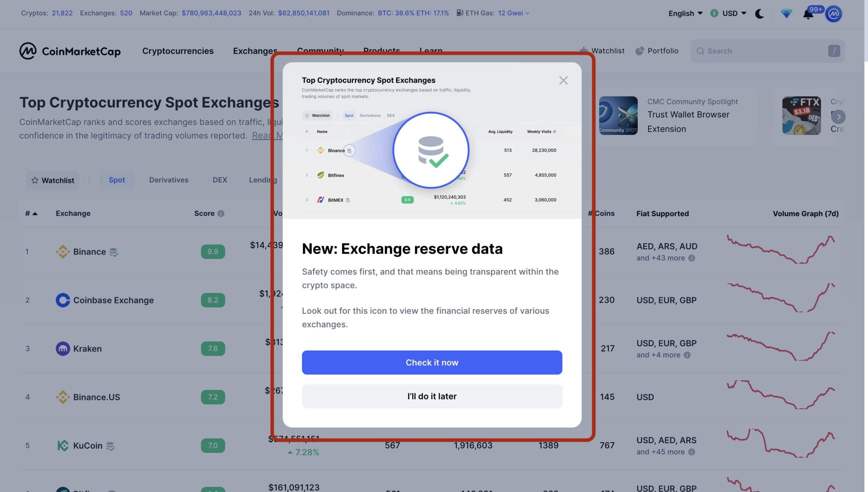This screenshot has width=868, height=492.
Task: Click Binance's reserve data icon
Action: pos(114,252)
